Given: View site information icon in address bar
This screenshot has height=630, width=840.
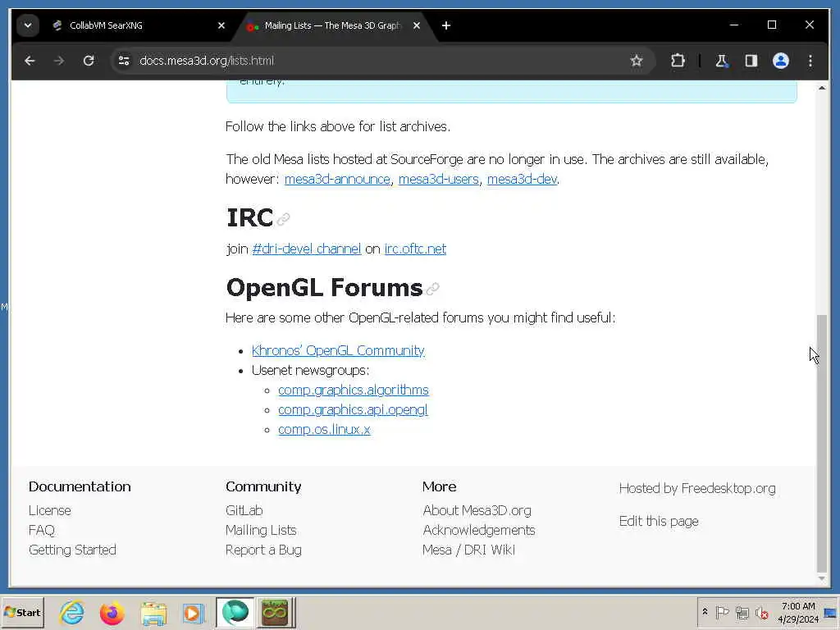Looking at the screenshot, I should (x=124, y=61).
